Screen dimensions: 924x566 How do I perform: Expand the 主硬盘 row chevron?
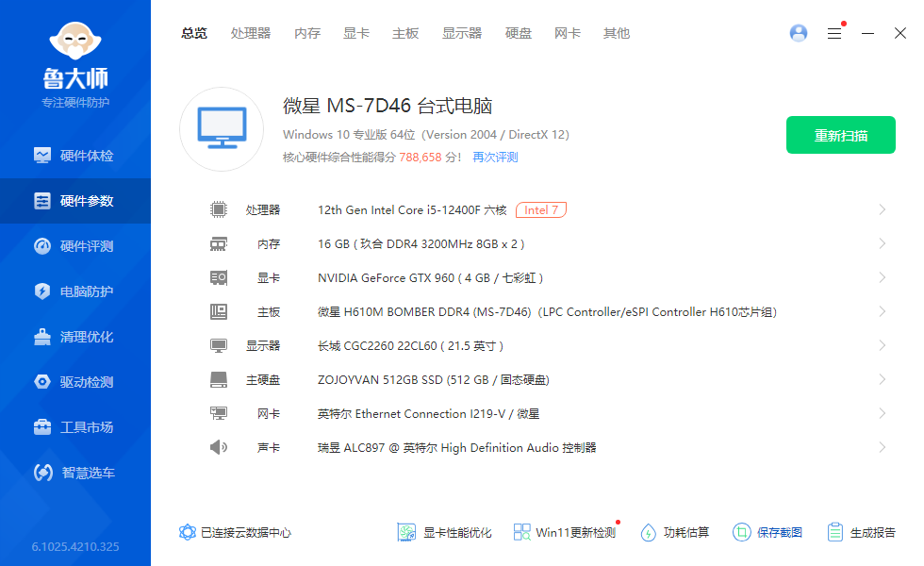(x=883, y=379)
